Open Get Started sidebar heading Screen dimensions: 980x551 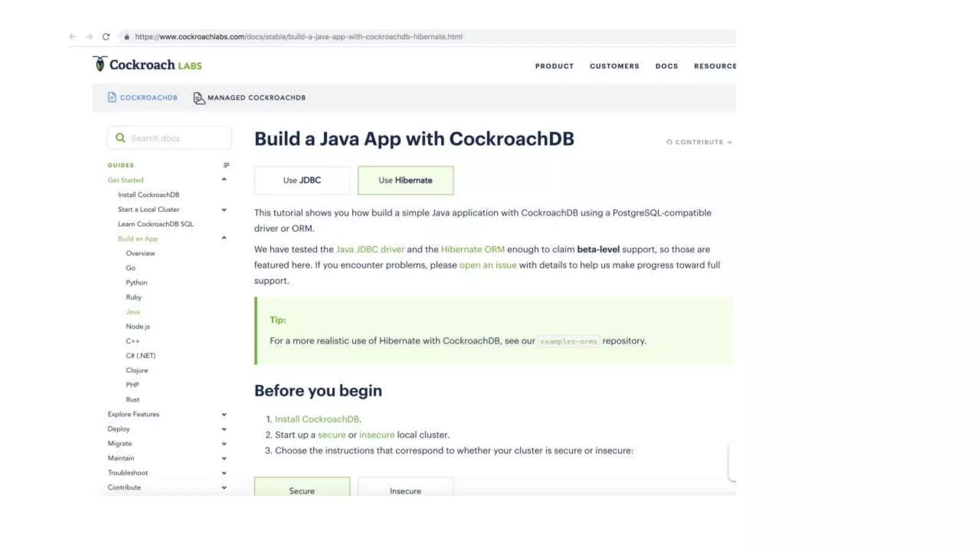point(125,180)
